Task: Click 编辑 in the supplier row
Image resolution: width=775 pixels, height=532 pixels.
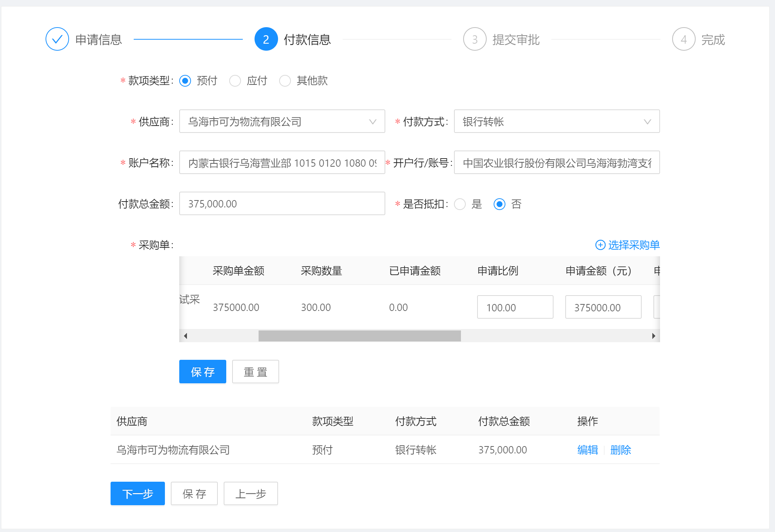Action: [587, 450]
